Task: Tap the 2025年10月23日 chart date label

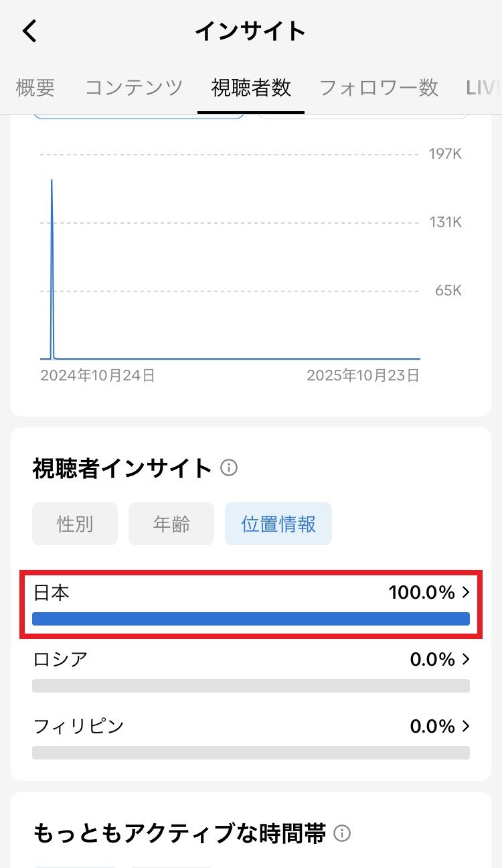Action: click(x=363, y=376)
